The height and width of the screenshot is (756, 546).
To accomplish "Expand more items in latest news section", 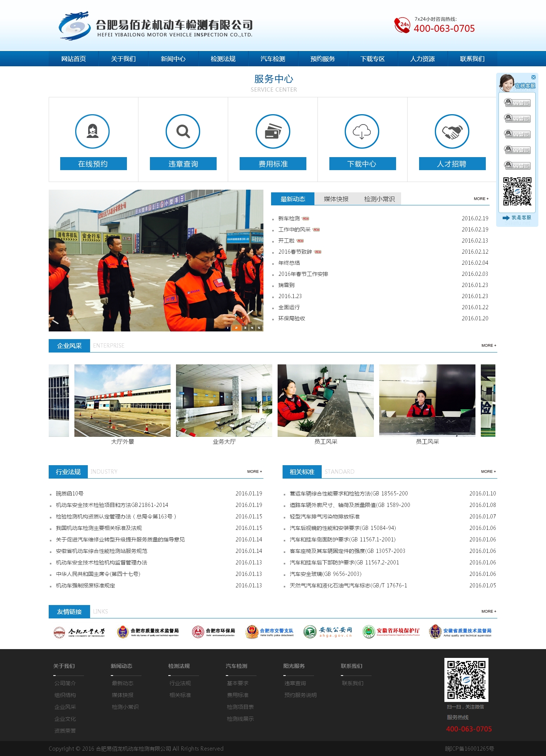I will tap(481, 199).
